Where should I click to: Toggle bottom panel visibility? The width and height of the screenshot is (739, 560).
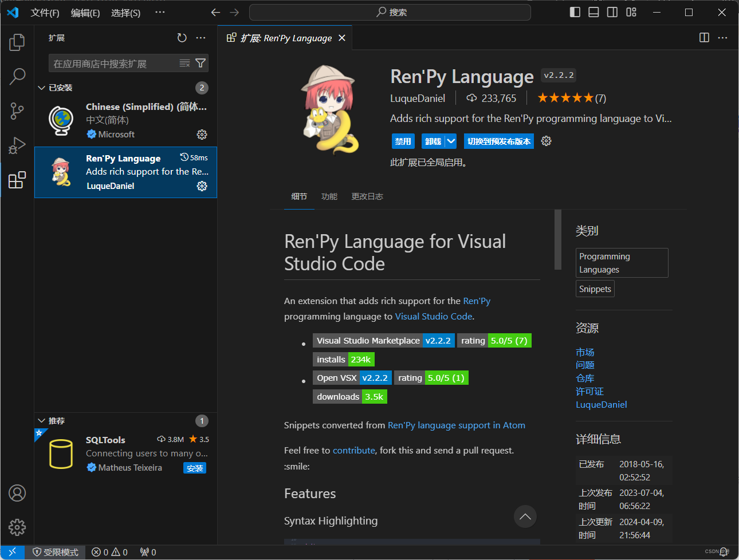pos(593,12)
